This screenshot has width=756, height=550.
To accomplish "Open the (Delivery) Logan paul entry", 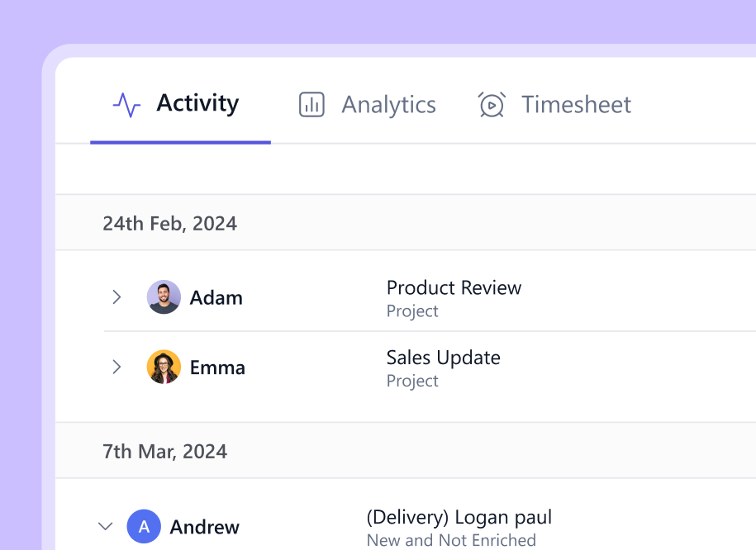I will tap(459, 518).
